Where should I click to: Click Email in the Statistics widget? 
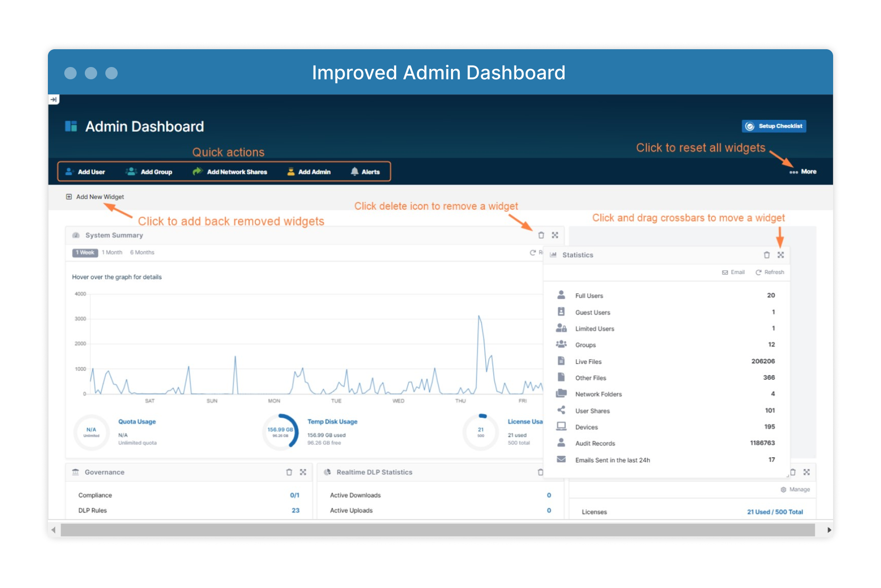click(x=733, y=272)
